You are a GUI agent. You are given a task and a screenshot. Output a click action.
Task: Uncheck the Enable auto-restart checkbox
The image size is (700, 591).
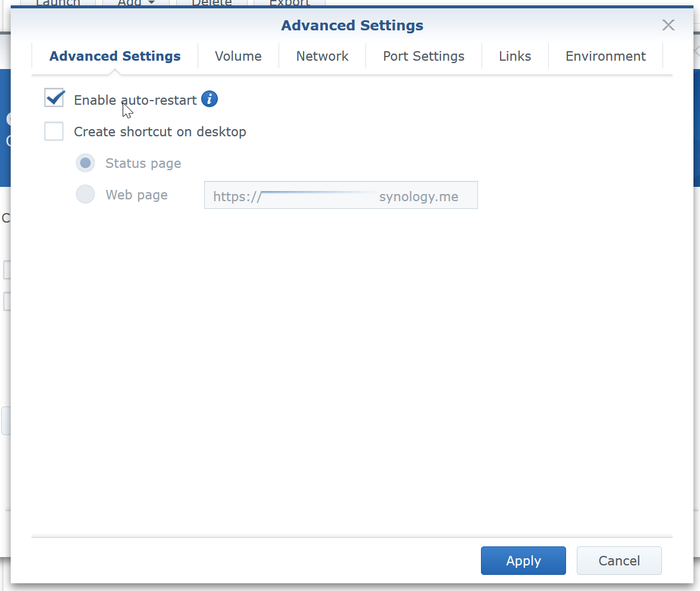[54, 99]
